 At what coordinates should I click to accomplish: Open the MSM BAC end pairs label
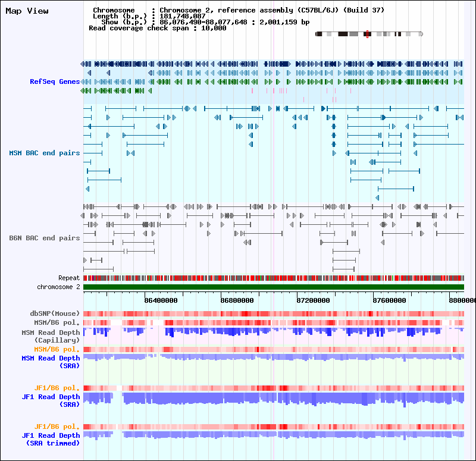click(45, 153)
